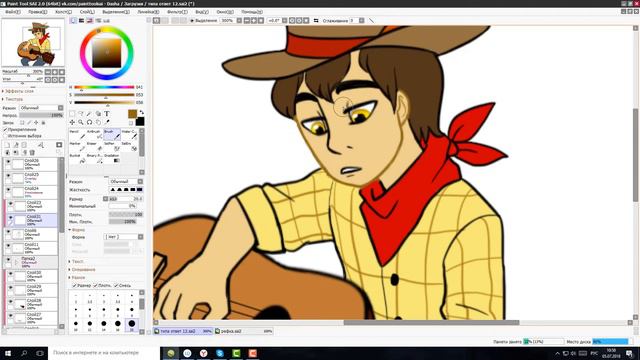Swap foreground and background colors
This screenshot has height=360, width=640.
click(142, 112)
